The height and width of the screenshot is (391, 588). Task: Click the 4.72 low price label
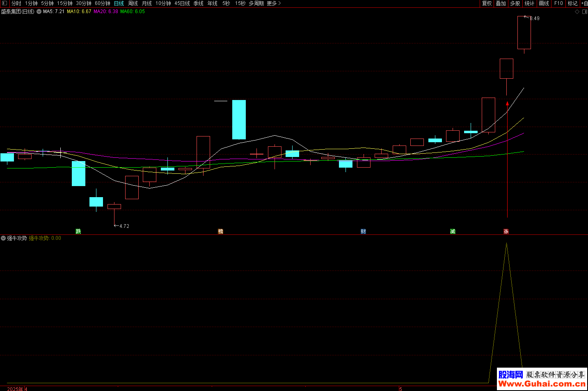124,226
